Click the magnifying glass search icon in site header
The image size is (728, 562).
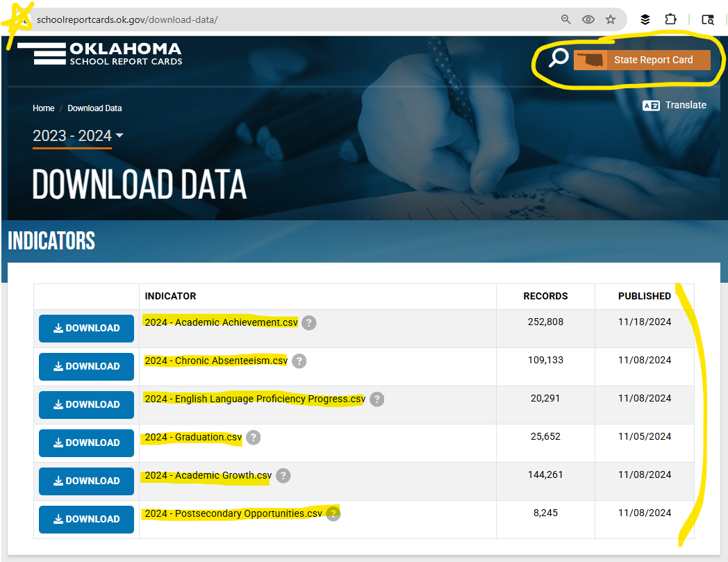coord(559,58)
